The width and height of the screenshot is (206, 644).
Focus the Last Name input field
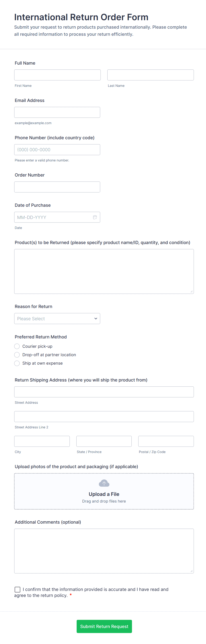pyautogui.click(x=150, y=75)
